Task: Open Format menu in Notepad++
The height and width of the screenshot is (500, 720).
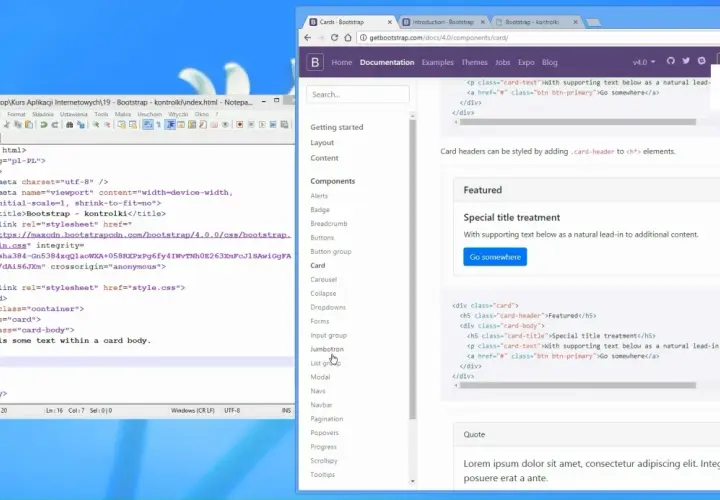Action: pos(16,114)
